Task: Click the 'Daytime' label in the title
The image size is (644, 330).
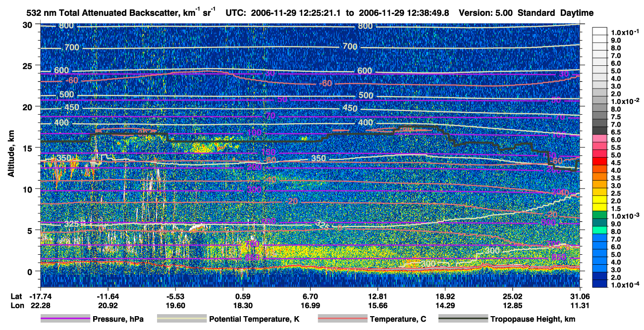Action: 577,13
